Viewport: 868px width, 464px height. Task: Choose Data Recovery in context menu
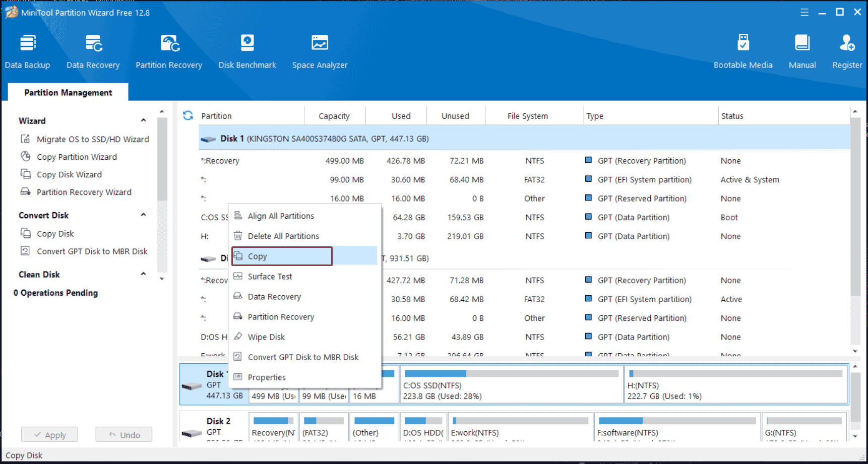pos(304,296)
